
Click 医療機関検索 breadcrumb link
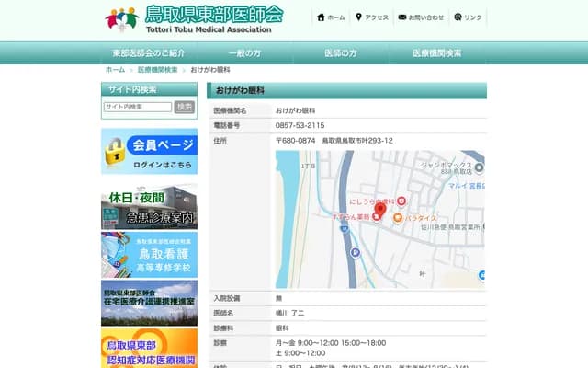(x=157, y=70)
